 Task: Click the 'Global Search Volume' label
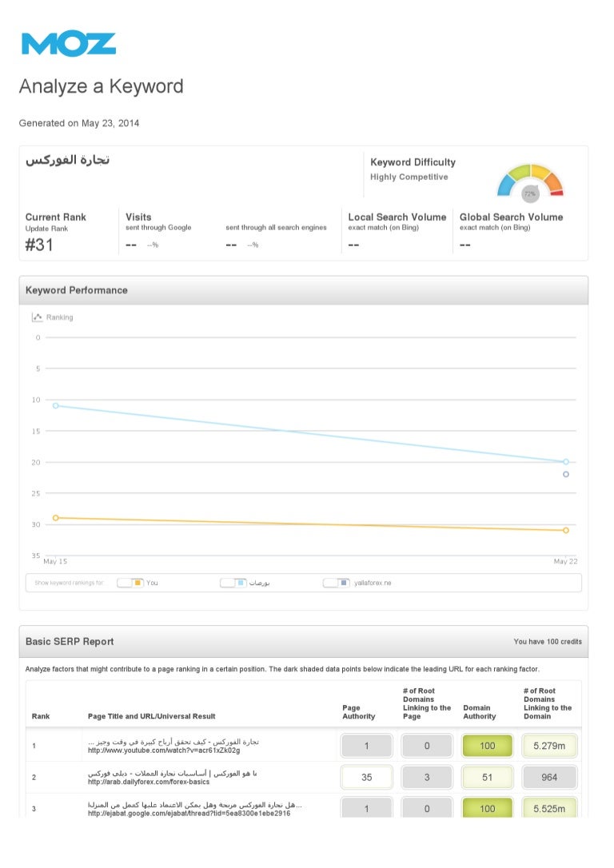point(511,217)
